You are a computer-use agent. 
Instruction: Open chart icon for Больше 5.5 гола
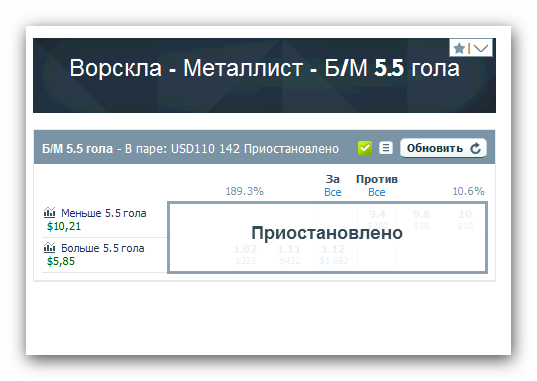50,247
